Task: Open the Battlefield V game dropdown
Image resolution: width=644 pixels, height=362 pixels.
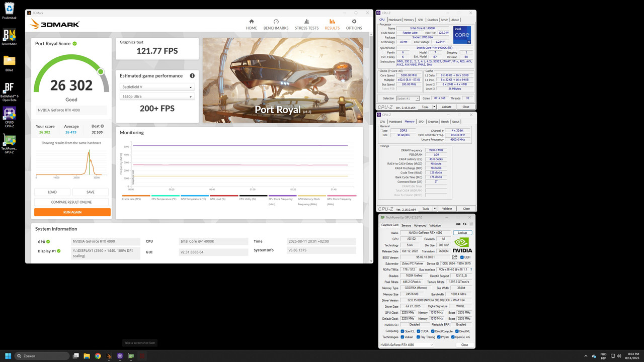Action: coord(157,87)
